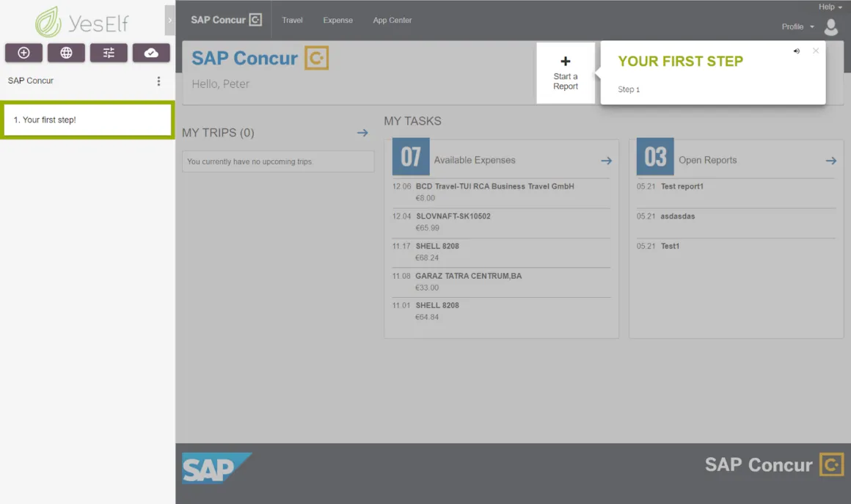Open the three-dot menu beside SAP Concur

[x=158, y=81]
